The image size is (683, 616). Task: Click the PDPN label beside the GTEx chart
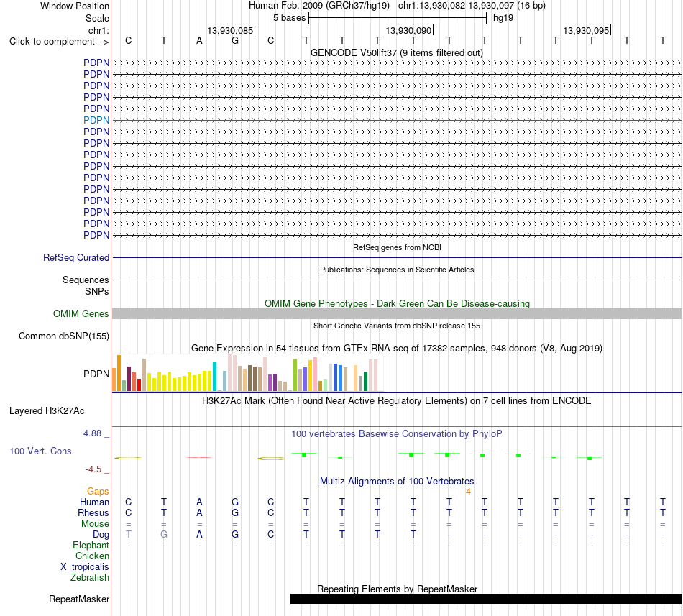(x=96, y=374)
